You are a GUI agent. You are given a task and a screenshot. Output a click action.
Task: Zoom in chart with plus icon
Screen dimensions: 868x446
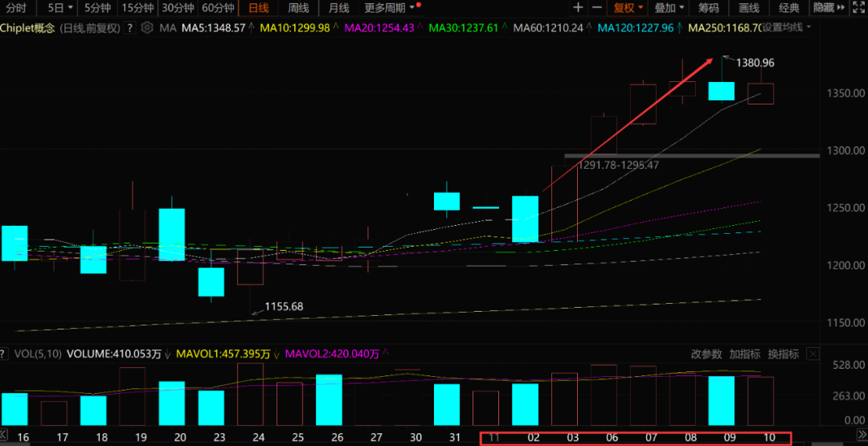click(x=578, y=8)
